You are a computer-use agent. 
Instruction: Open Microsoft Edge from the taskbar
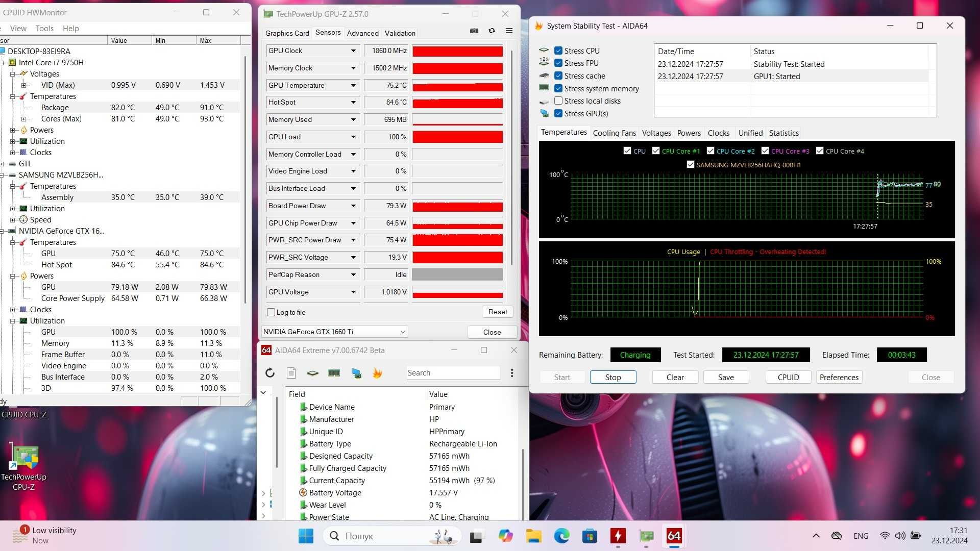561,536
